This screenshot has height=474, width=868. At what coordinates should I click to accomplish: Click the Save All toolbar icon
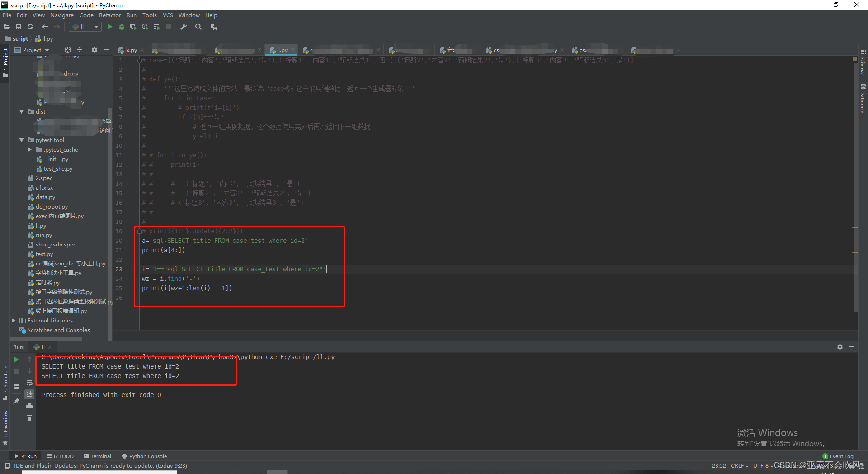(19, 27)
